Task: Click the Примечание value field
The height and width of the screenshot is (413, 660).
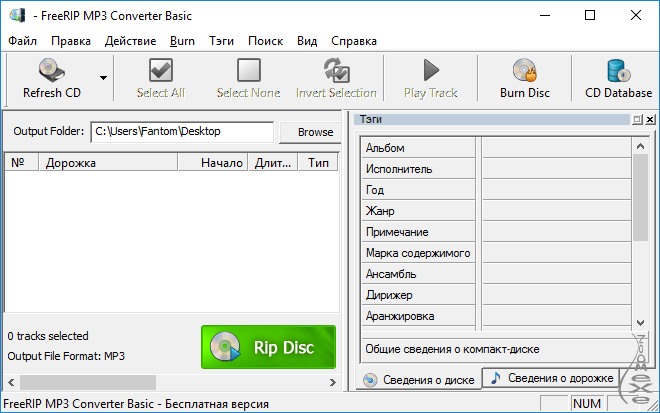Action: (x=556, y=232)
